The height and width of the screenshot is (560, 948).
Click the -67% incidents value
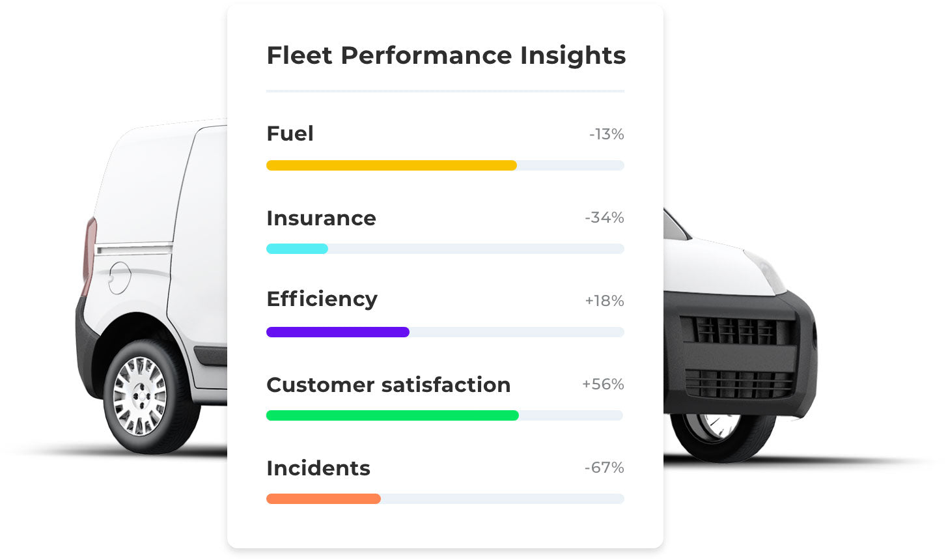pos(604,468)
